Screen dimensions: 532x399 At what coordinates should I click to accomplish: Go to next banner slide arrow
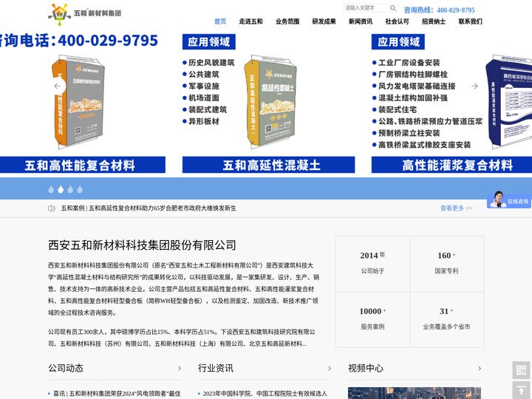point(474,86)
